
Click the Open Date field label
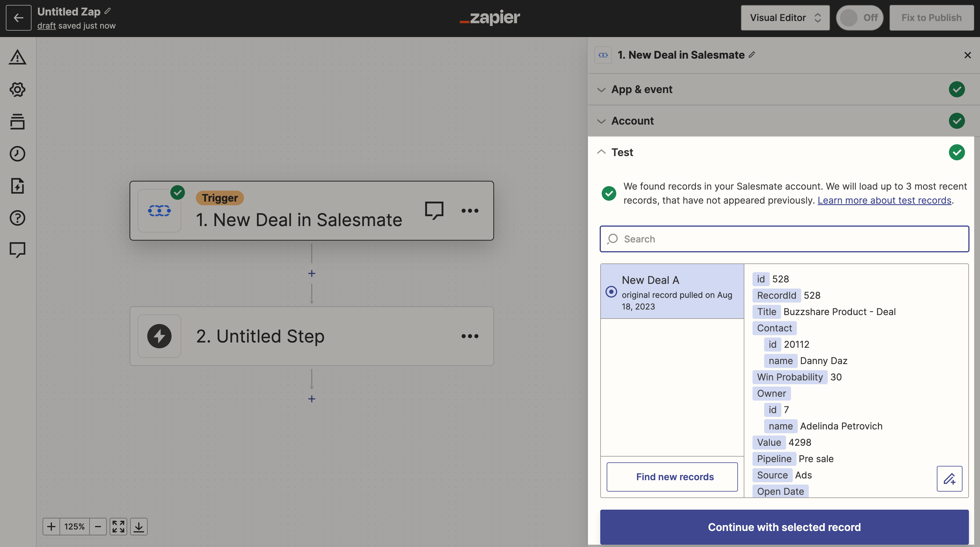[x=780, y=491]
